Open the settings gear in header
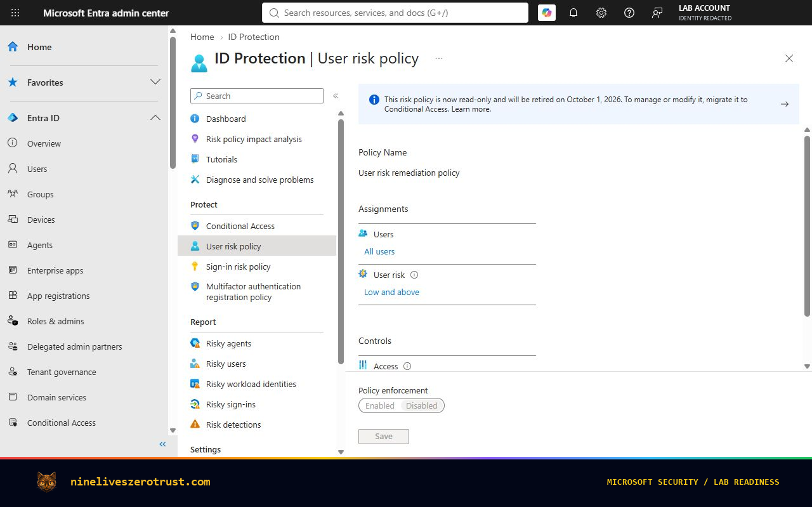The image size is (812, 507). [601, 13]
